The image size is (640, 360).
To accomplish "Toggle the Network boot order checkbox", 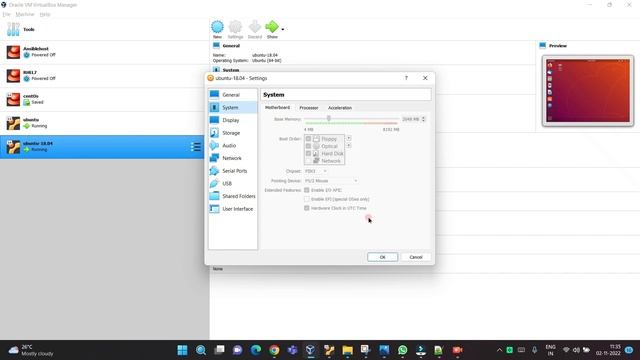I will coord(308,161).
